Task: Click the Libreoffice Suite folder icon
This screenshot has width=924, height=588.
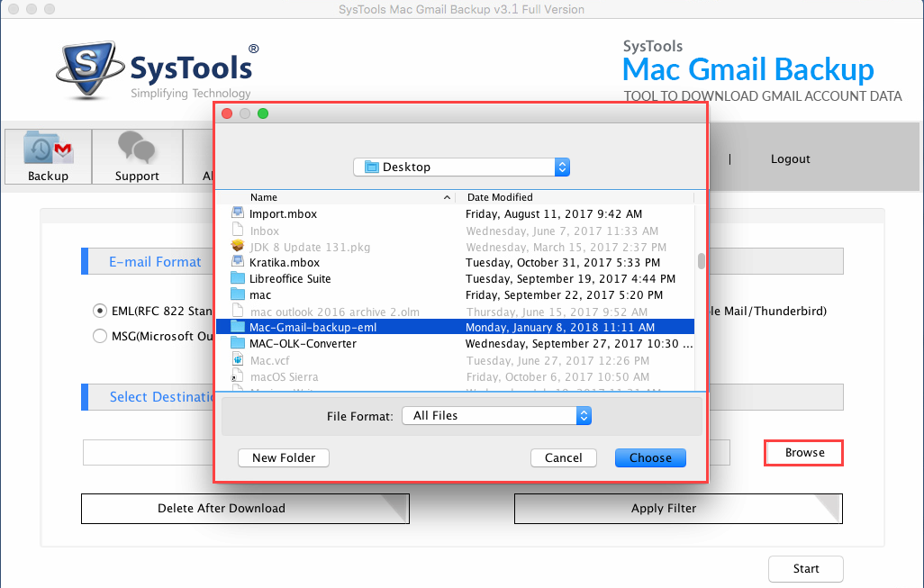Action: coord(238,278)
